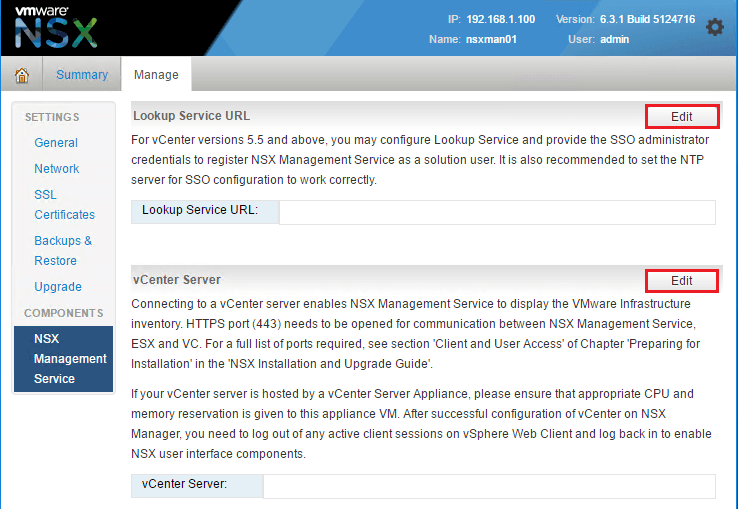Screen dimensions: 738x509
Task: Open the Upgrade section
Action: (58, 287)
